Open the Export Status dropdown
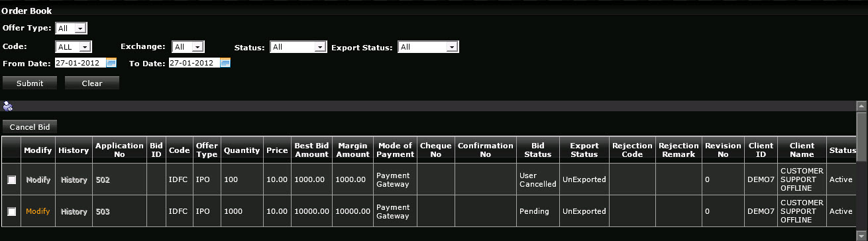868x241 pixels. click(x=428, y=47)
